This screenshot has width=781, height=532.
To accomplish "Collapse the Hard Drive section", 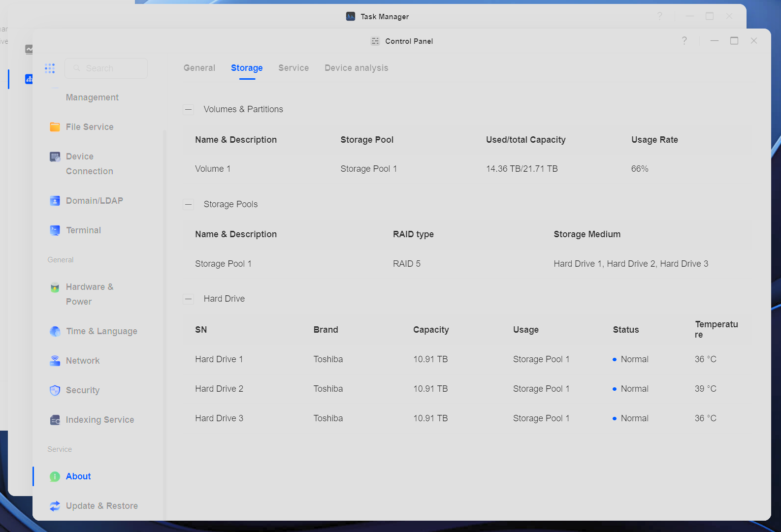I will pos(188,299).
